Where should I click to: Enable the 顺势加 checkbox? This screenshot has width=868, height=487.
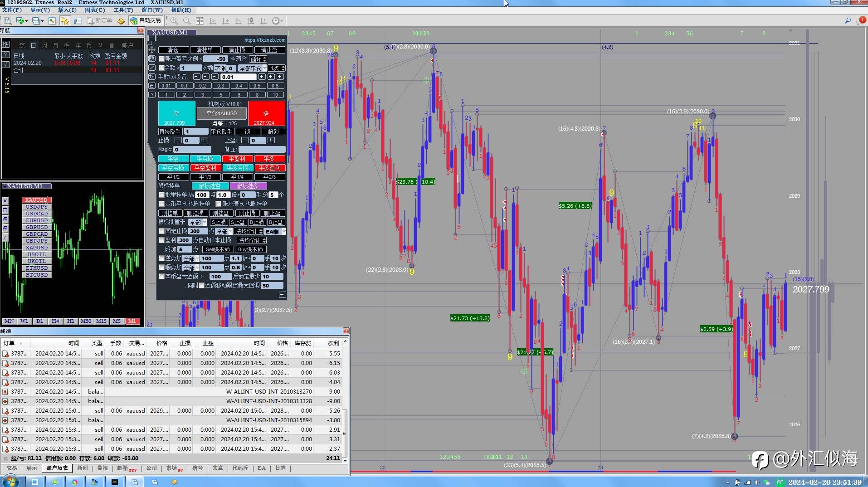(x=161, y=268)
